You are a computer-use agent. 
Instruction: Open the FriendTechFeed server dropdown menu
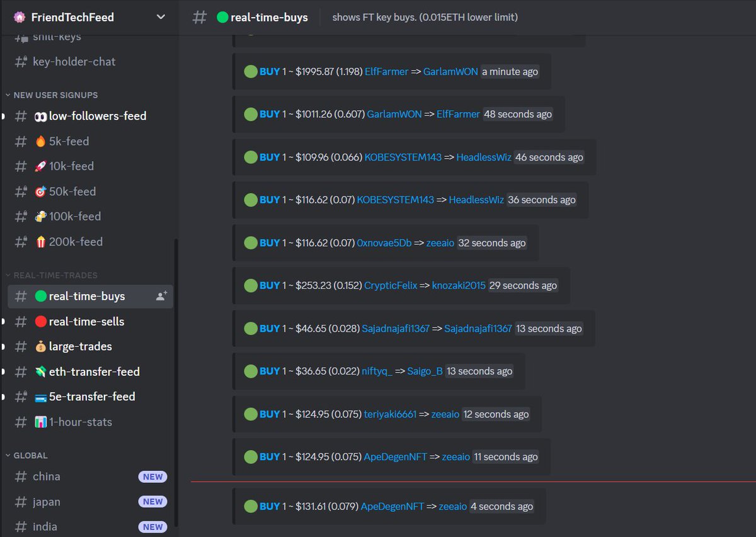(160, 17)
